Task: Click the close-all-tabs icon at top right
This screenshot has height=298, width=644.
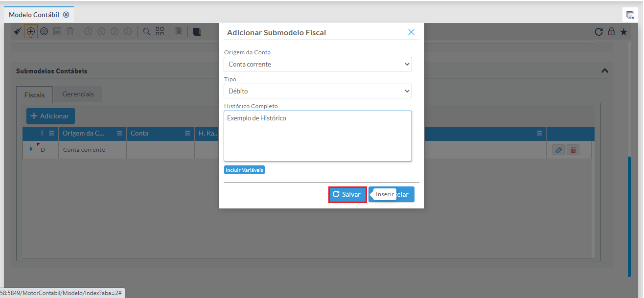Action: point(630,15)
